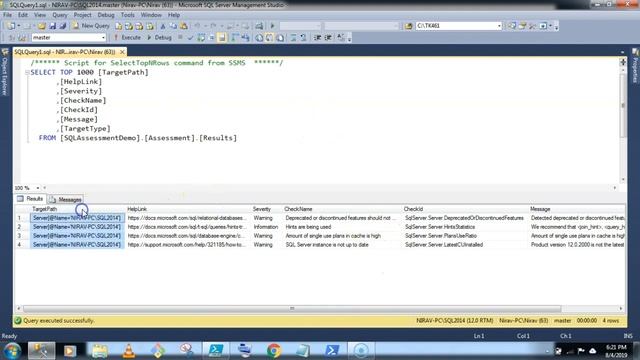Viewport: 640px width, 360px height.
Task: Open the Query menu
Action: click(x=60, y=15)
